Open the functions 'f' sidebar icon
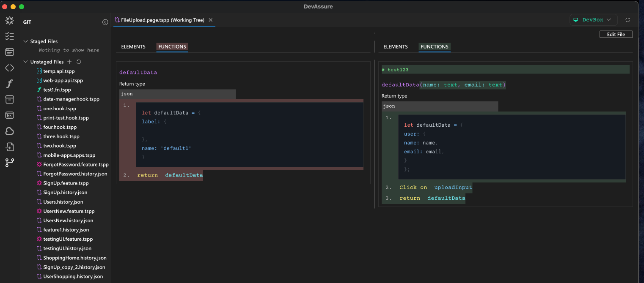The width and height of the screenshot is (644, 283). point(9,84)
